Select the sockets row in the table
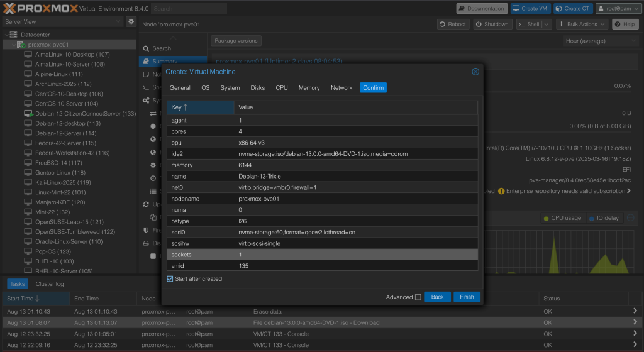The width and height of the screenshot is (644, 352). (x=323, y=255)
